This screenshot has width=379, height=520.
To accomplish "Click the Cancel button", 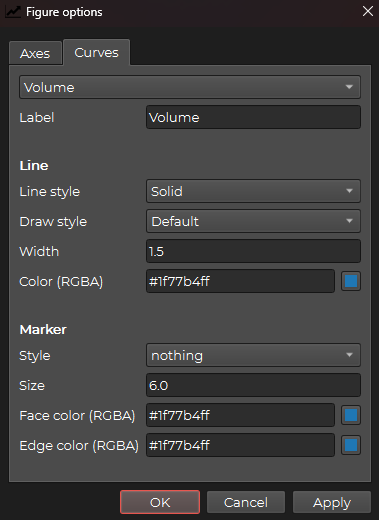I will coord(246,502).
